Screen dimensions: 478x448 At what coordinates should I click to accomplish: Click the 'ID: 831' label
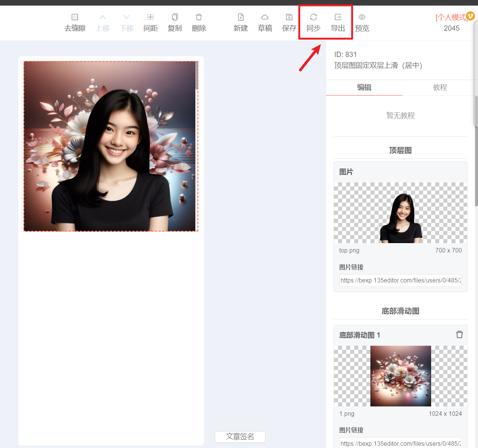tap(346, 55)
